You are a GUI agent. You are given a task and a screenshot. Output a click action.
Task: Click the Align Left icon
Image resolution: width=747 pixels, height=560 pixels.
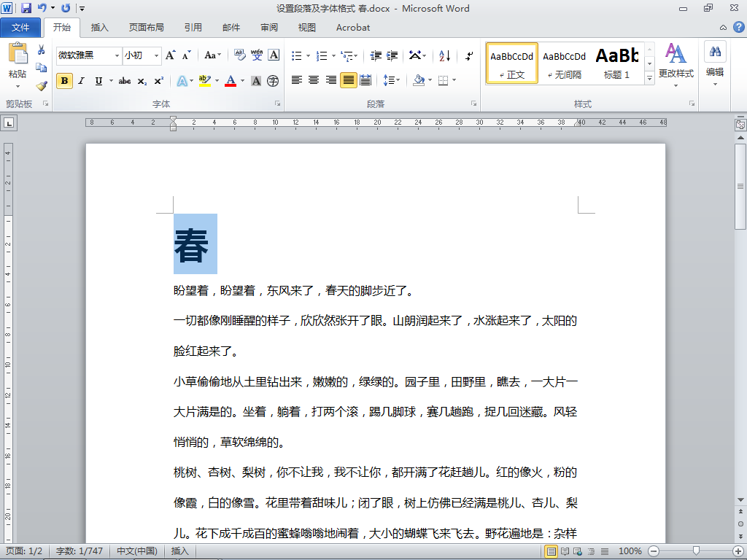(x=297, y=80)
